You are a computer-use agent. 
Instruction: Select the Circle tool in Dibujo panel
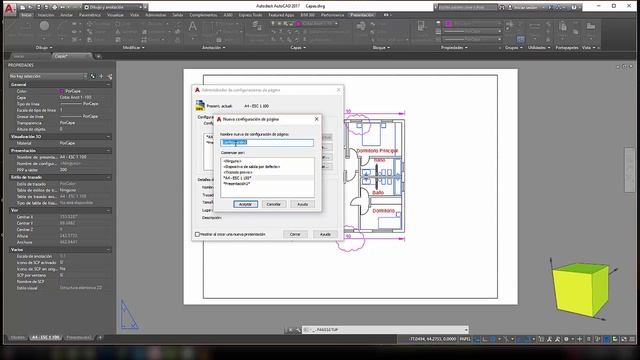coord(44,26)
